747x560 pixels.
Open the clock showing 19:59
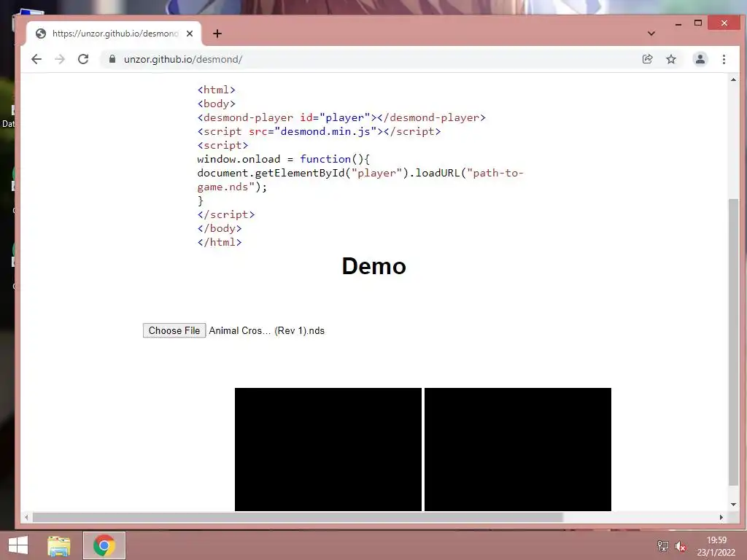click(x=716, y=546)
